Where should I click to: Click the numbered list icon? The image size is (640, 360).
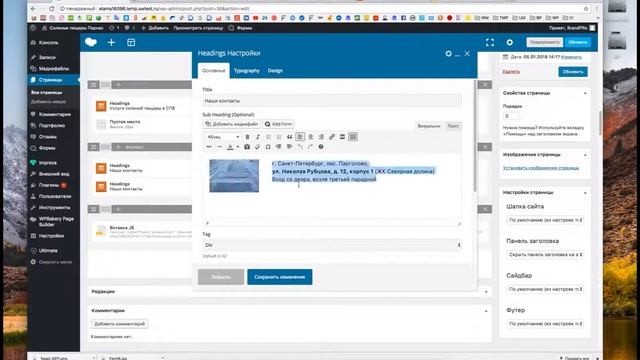point(279,137)
